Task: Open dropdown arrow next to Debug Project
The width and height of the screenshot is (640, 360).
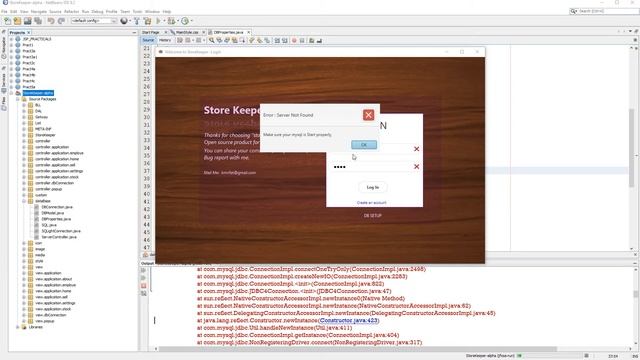Action: 178,21
